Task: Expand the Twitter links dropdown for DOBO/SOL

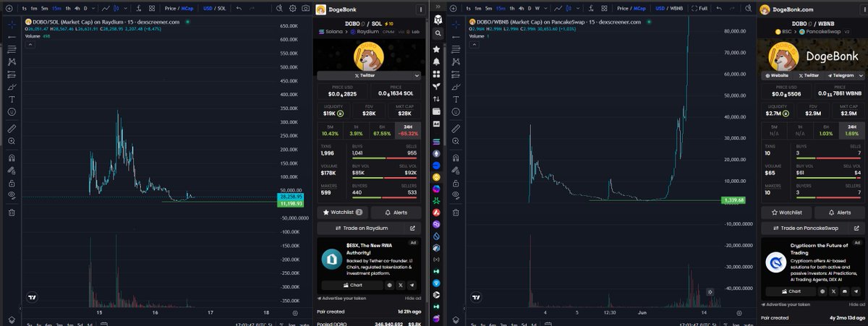Action: click(417, 75)
